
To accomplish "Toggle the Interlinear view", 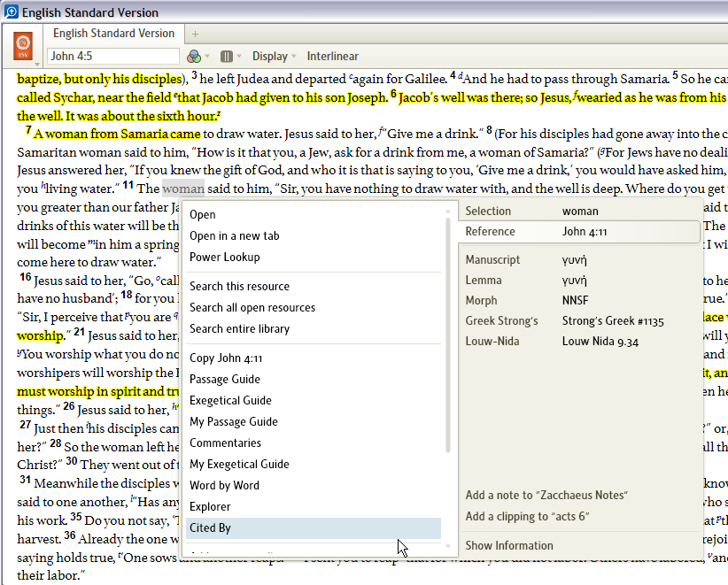I will (x=332, y=57).
